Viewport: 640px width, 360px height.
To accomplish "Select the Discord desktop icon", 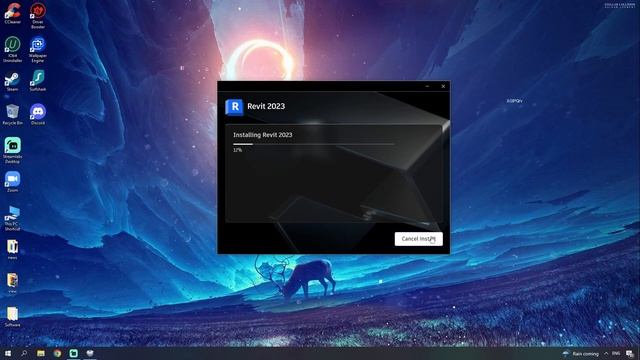I will (38, 114).
